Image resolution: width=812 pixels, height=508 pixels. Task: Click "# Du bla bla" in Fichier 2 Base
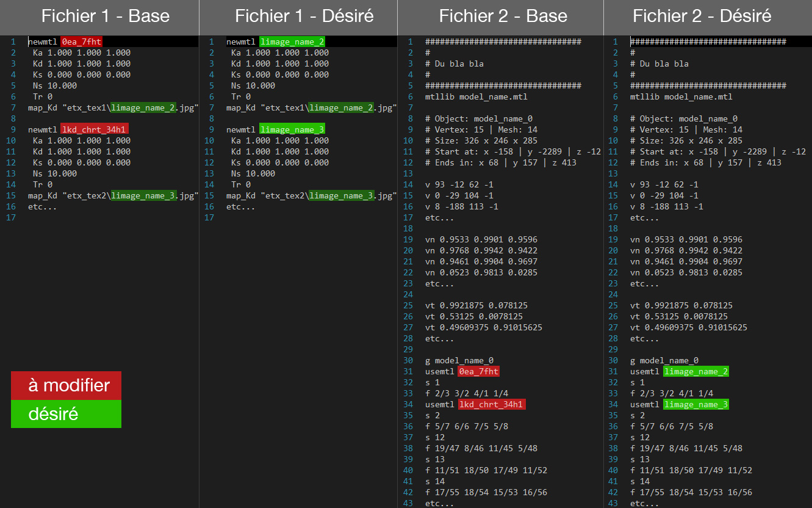[455, 64]
